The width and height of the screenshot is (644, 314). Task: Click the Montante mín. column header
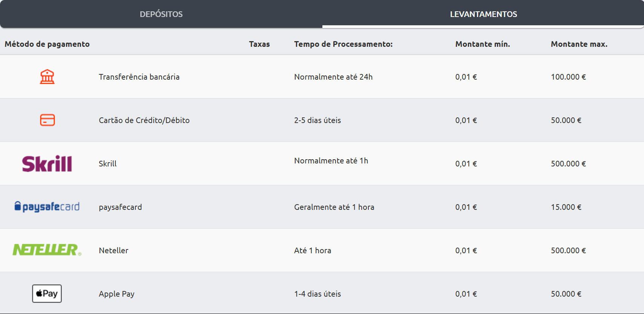pos(483,44)
